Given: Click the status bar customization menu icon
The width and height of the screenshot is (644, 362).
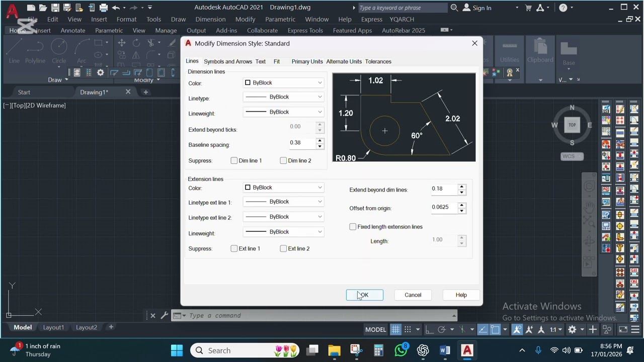Looking at the screenshot, I should pyautogui.click(x=636, y=329).
